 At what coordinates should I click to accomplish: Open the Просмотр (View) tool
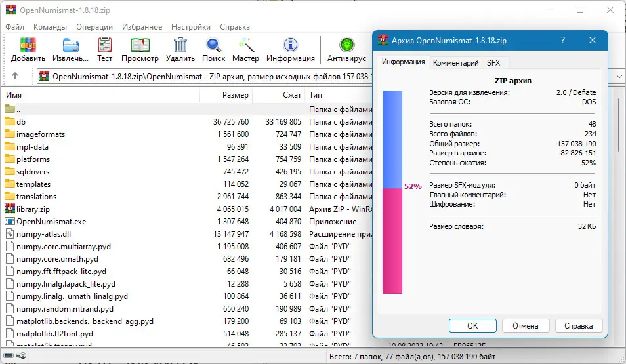coord(140,45)
